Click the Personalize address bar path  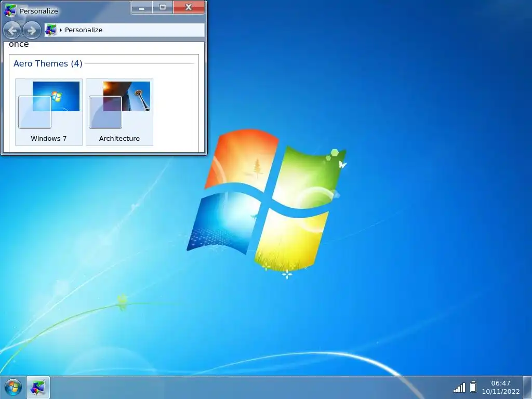pyautogui.click(x=125, y=30)
